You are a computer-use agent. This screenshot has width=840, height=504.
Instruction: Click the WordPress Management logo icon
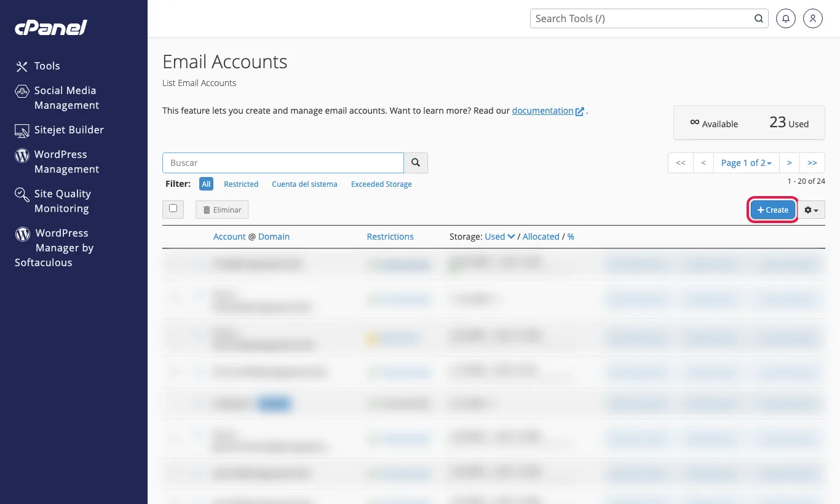pos(22,155)
